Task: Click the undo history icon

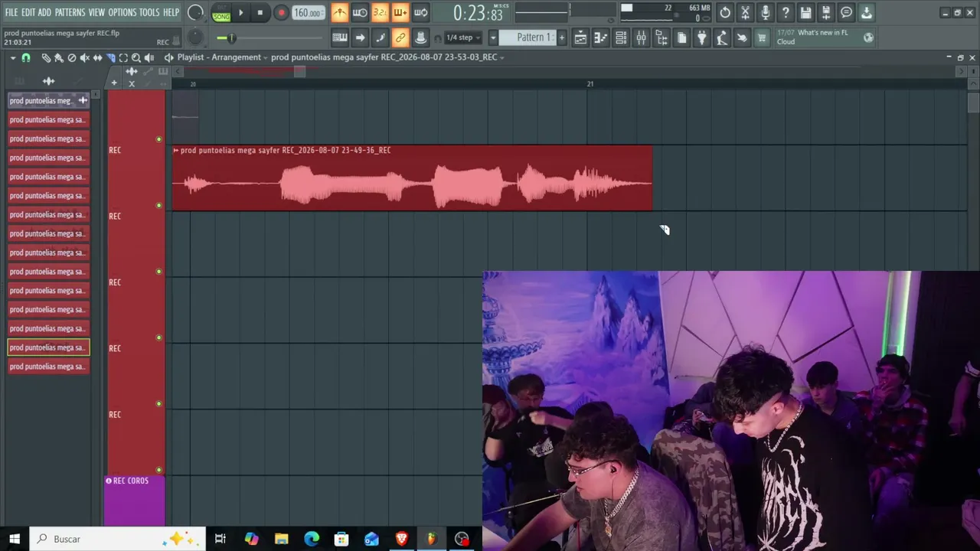Action: [x=725, y=13]
